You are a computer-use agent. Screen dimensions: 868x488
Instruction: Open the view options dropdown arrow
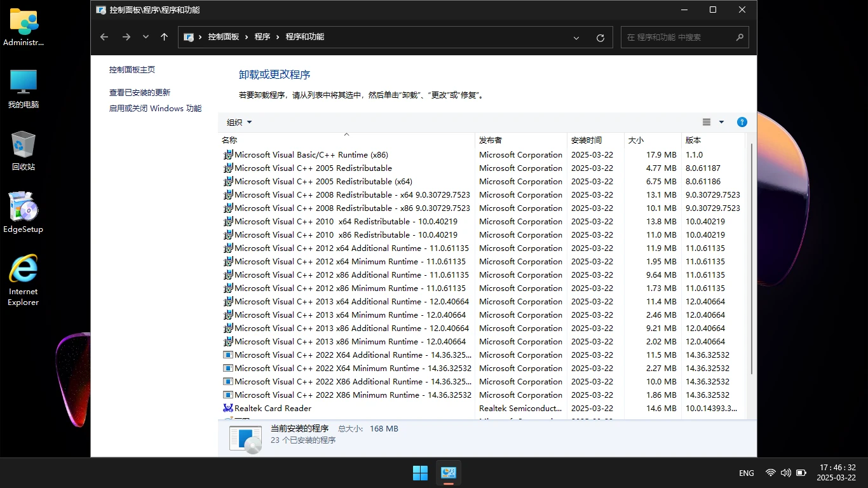tap(721, 122)
